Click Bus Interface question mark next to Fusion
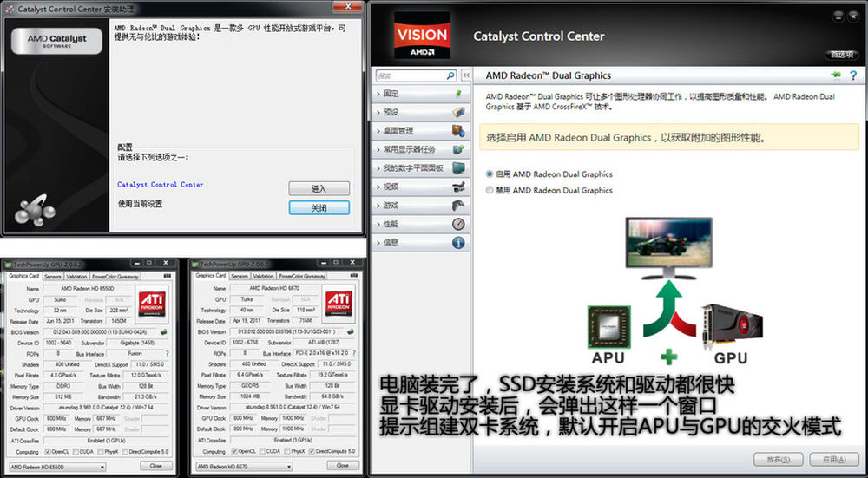This screenshot has width=868, height=478. tap(168, 353)
